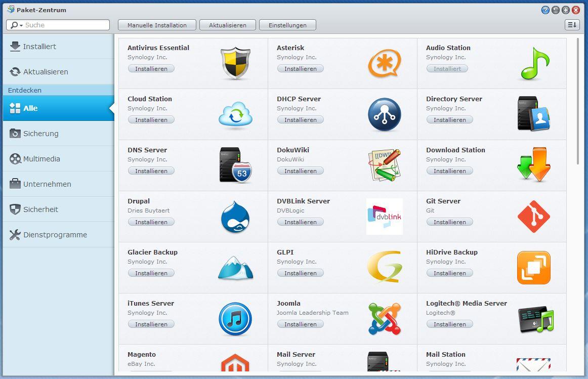Open Einstellungen from the toolbar
Screen dimensions: 588x379
click(287, 25)
